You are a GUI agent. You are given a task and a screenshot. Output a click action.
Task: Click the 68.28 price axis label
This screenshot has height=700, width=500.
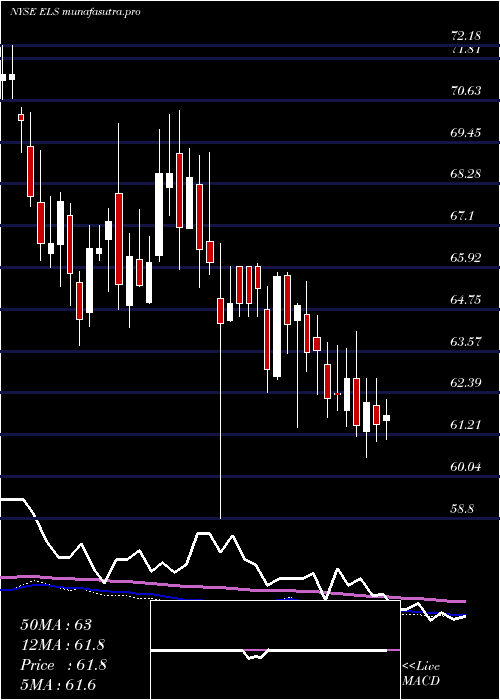(x=466, y=174)
